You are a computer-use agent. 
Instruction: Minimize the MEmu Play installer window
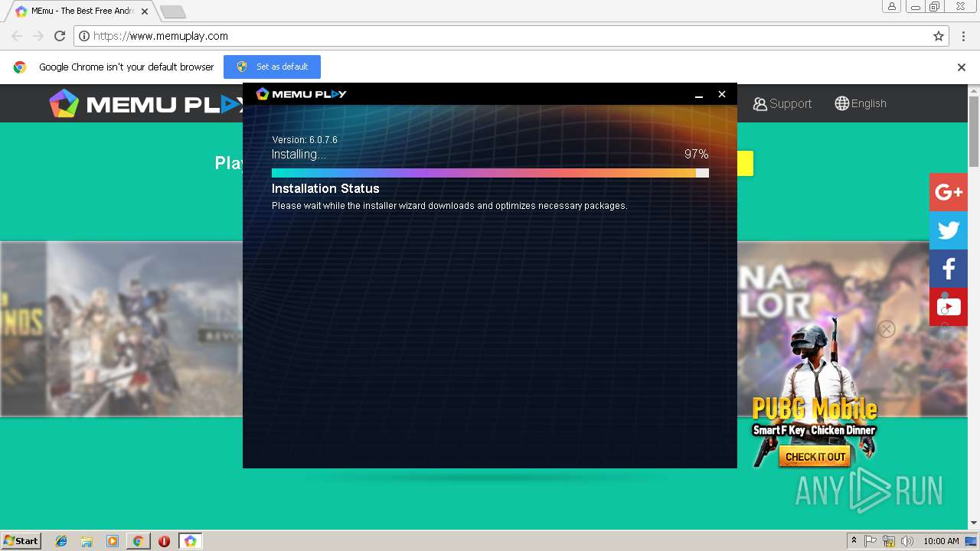(698, 94)
